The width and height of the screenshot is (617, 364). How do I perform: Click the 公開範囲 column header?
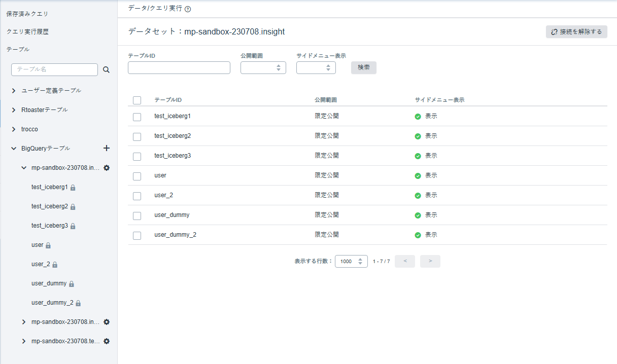point(326,100)
